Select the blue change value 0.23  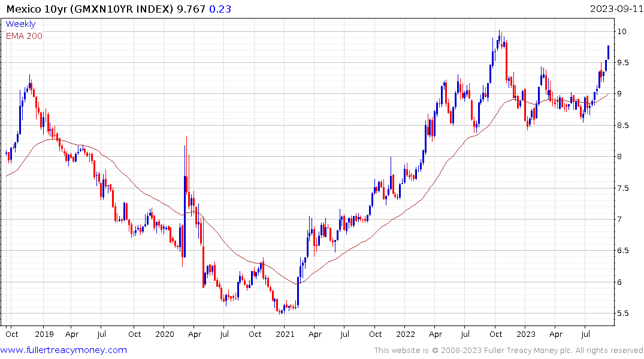coord(220,8)
